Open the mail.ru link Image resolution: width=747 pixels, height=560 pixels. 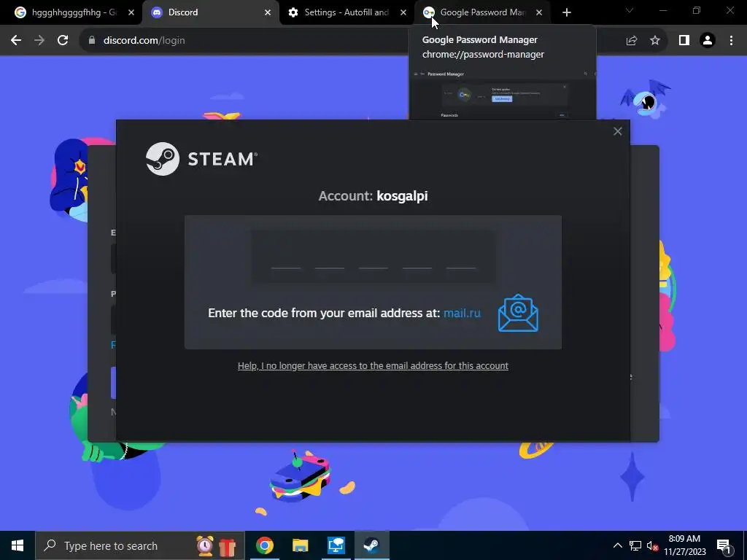pos(462,313)
